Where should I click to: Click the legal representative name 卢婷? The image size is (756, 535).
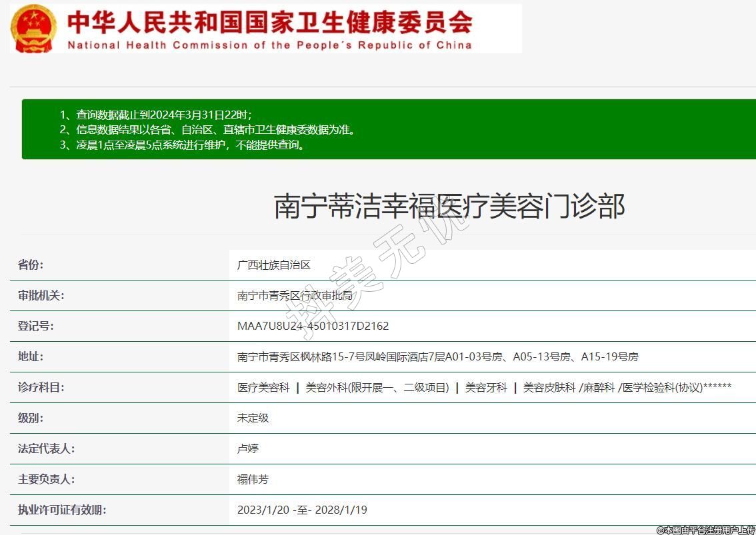click(247, 449)
